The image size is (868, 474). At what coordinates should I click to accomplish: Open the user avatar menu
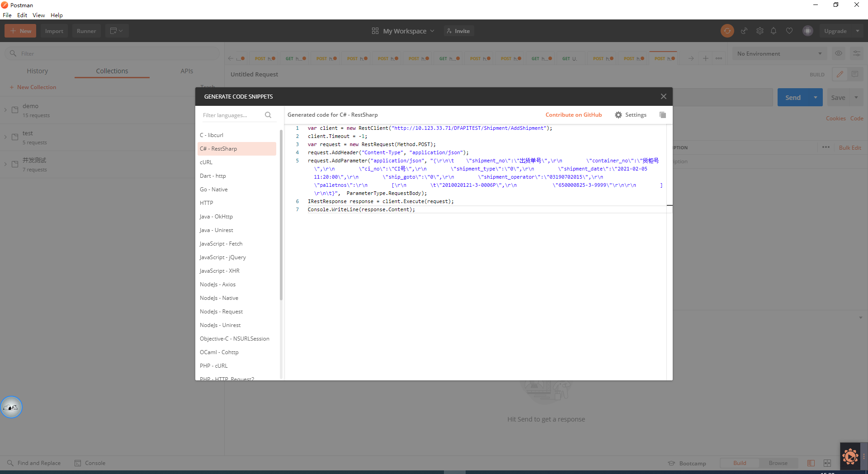click(x=808, y=31)
